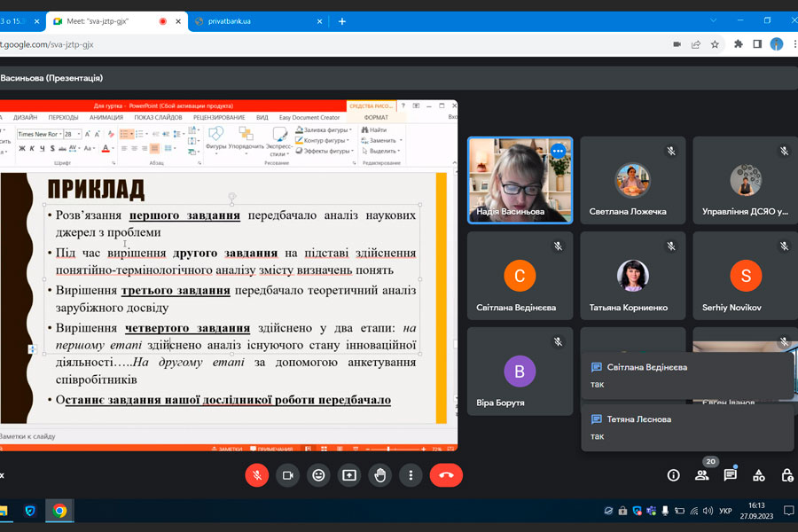
Task: Toggle underline Ч formatting
Action: [43, 149]
